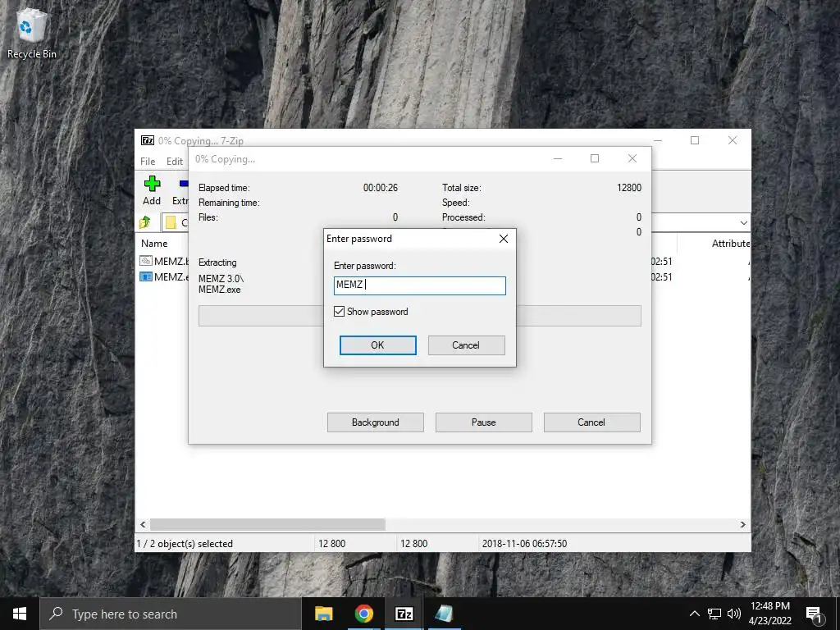The height and width of the screenshot is (630, 840).
Task: Click the volume speaker tray icon
Action: (x=734, y=614)
